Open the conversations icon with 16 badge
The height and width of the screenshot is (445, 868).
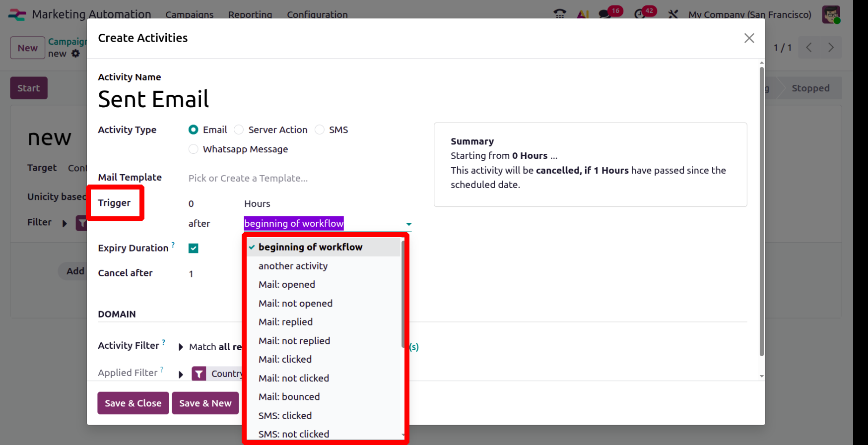point(605,14)
